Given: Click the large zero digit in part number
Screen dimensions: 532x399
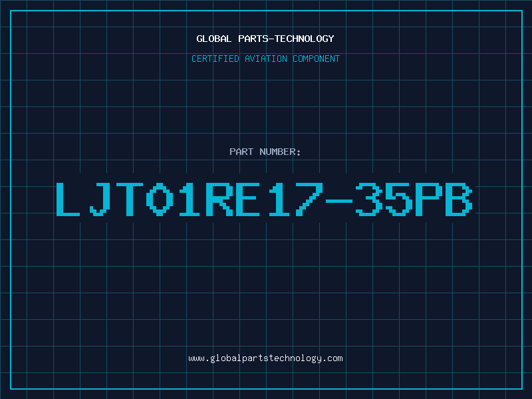Looking at the screenshot, I should (x=160, y=199).
